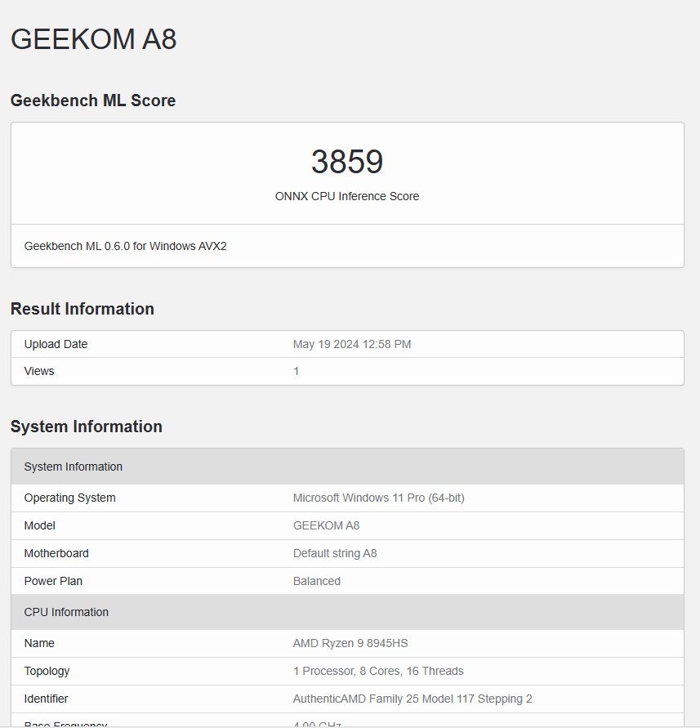Select the AMD Ryzen 9 8945HS name
The height and width of the screenshot is (728, 700).
(x=350, y=643)
